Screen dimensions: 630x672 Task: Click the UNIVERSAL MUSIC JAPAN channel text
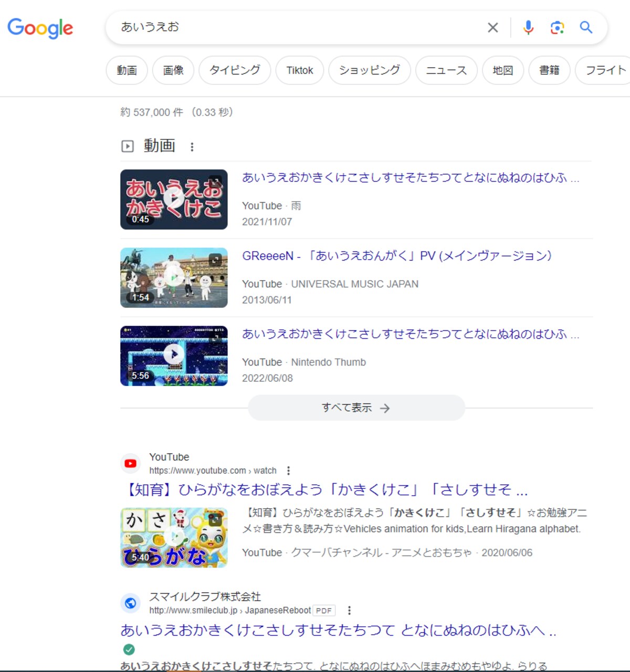[x=355, y=284]
